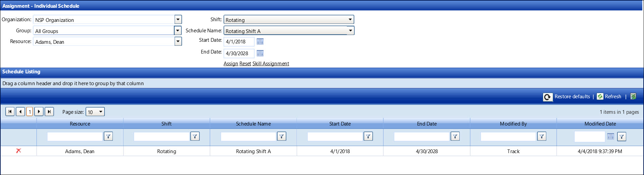
Task: Open the Start Date calendar picker
Action: [x=260, y=41]
